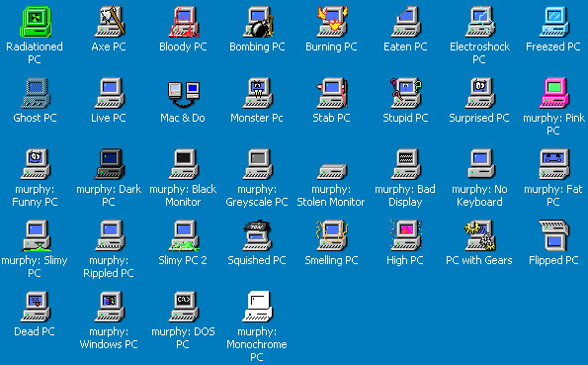
Task: Select the High PC icon
Action: tap(406, 235)
